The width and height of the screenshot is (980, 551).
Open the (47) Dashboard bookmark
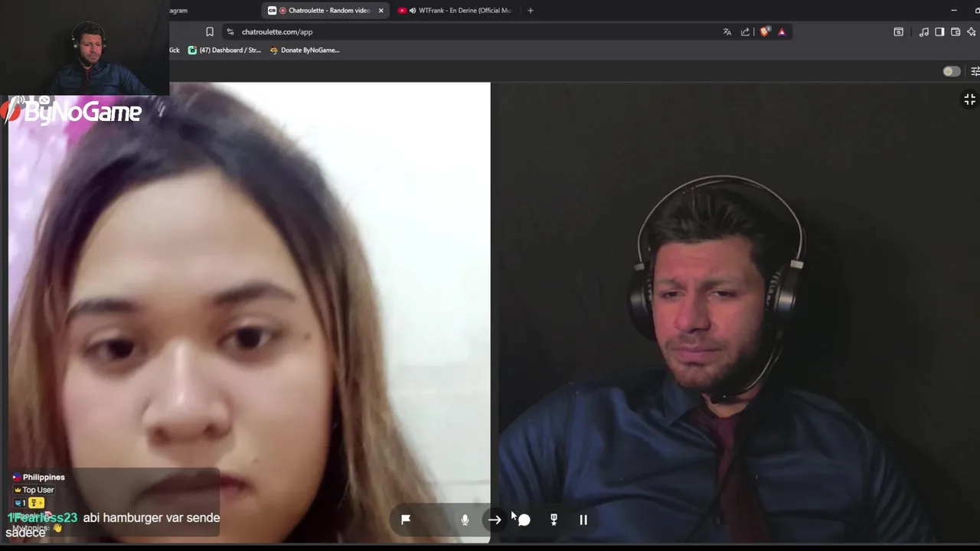pos(224,51)
